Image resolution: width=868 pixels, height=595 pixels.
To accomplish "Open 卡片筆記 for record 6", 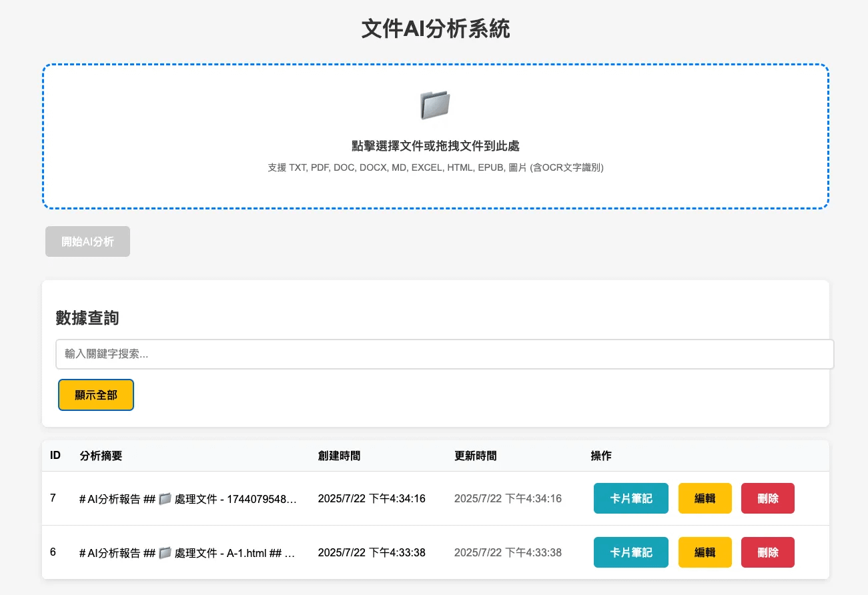I will point(630,552).
